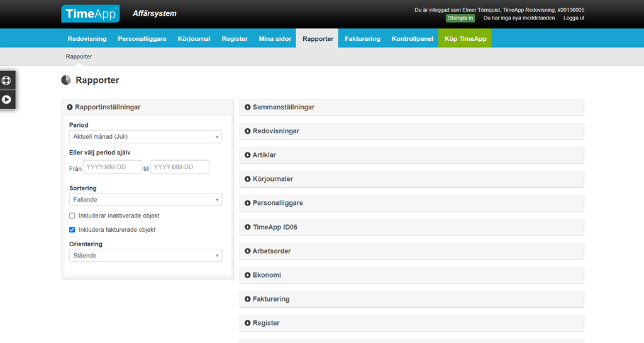Click the Logga ut link

click(574, 18)
